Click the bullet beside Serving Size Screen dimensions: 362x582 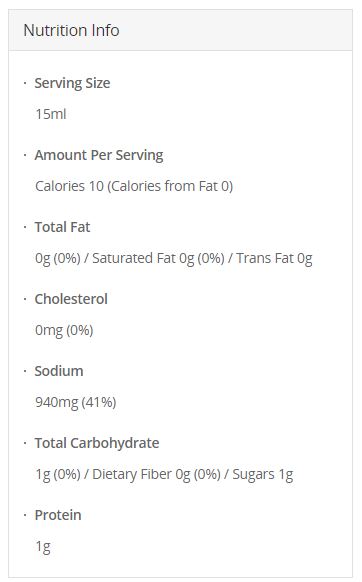pos(25,83)
